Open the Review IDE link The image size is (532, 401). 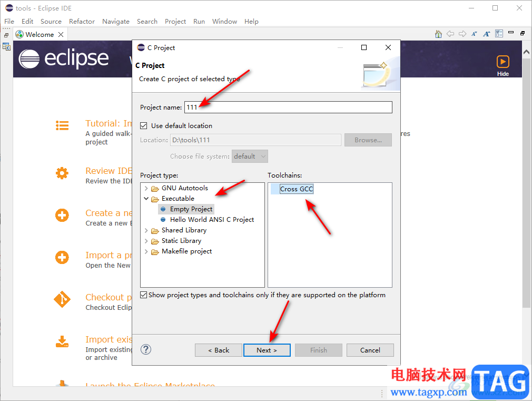click(x=108, y=171)
